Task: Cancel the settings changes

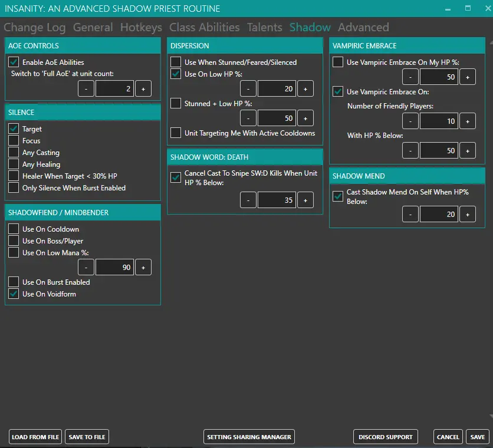Action: click(x=448, y=437)
